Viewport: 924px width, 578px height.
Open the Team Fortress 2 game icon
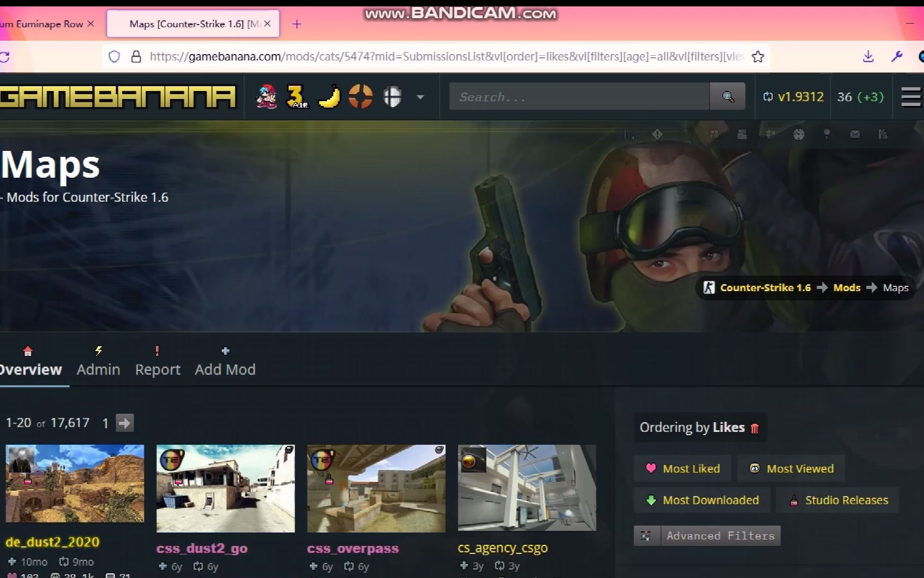coord(360,97)
